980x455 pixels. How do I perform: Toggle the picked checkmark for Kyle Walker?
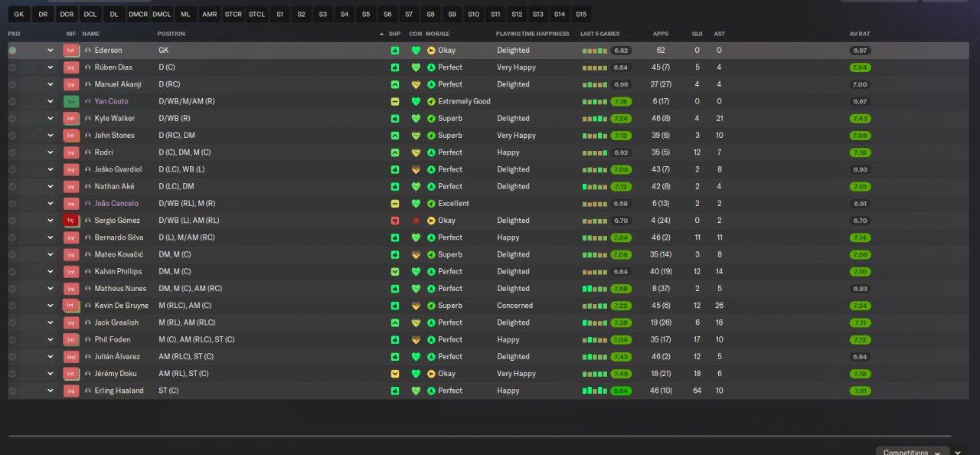12,119
